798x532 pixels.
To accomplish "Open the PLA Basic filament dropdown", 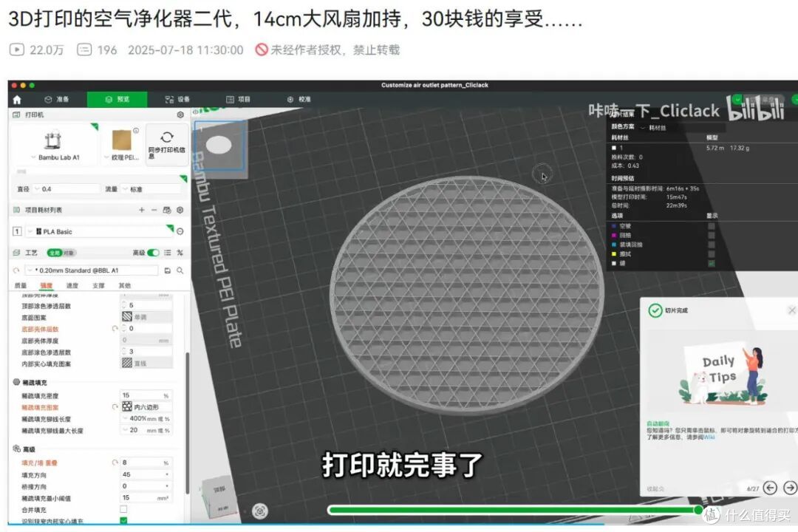I will coord(99,231).
